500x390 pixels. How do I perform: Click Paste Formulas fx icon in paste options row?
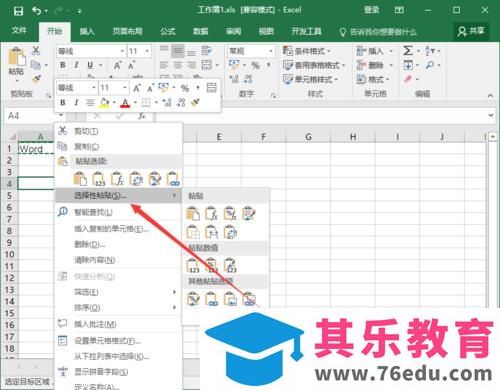[117, 179]
